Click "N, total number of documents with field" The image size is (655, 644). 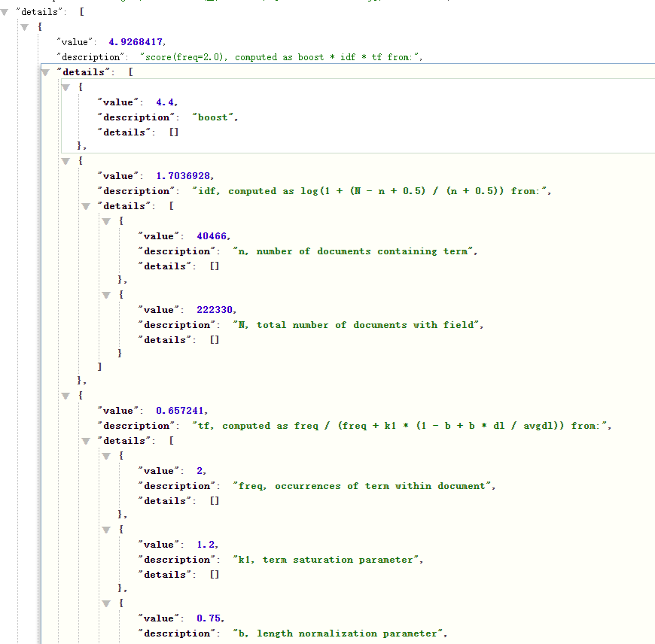click(x=356, y=325)
